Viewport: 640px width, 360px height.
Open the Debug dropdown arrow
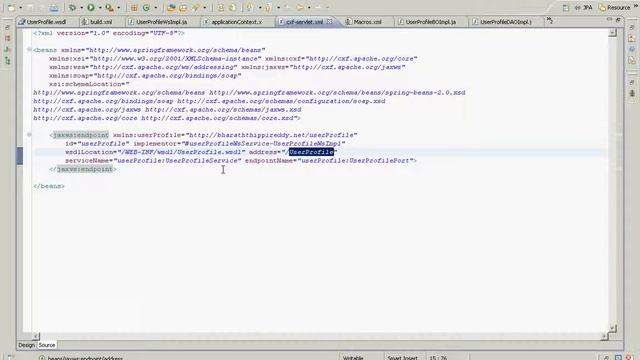(81, 8)
